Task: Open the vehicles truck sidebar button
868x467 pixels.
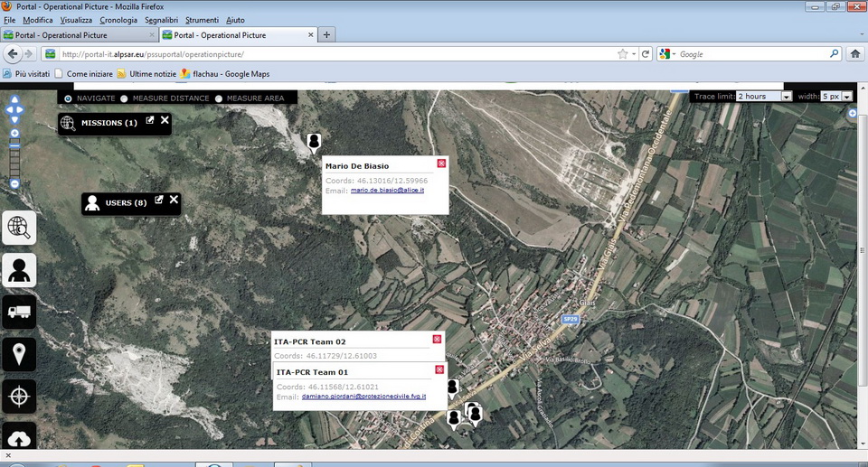Action: tap(19, 312)
